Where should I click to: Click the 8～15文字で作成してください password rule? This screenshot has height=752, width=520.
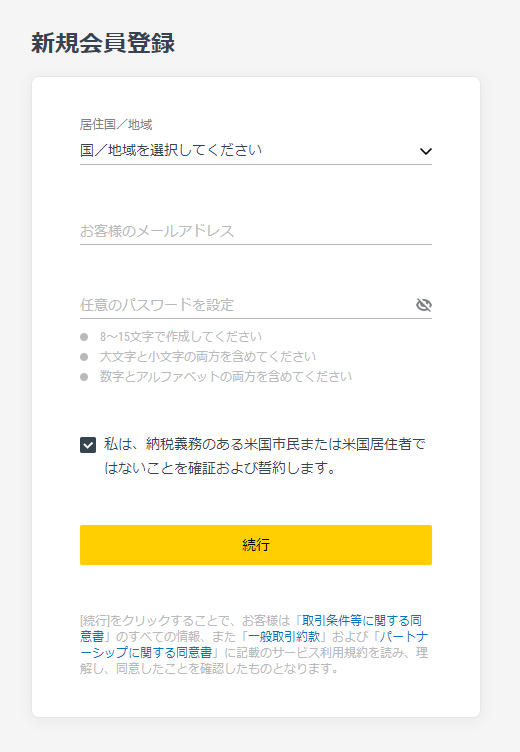click(181, 337)
